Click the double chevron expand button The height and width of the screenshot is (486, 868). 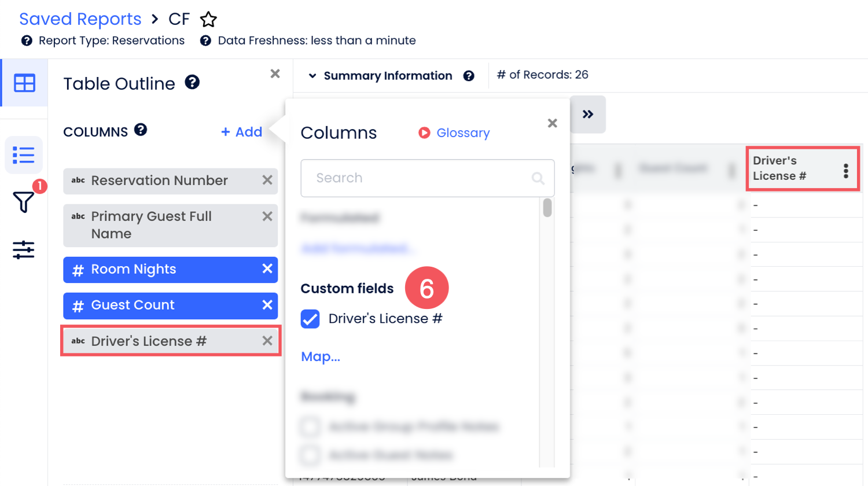[x=588, y=115]
